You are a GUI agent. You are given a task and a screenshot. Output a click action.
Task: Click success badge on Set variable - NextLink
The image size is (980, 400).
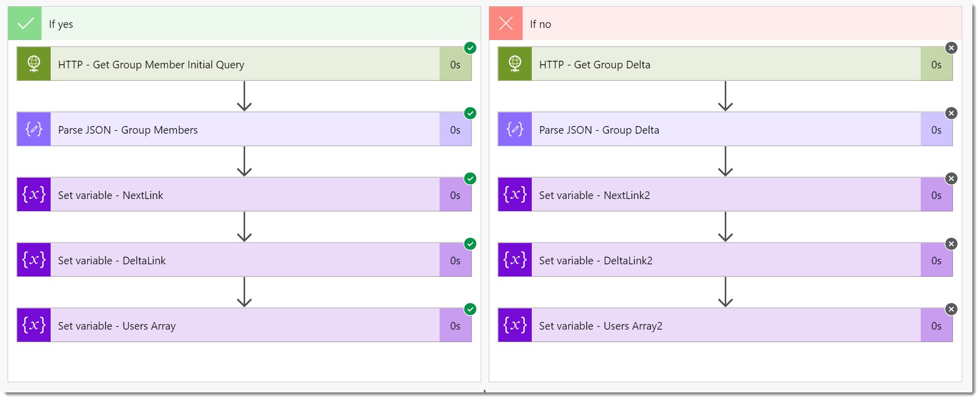tap(471, 179)
